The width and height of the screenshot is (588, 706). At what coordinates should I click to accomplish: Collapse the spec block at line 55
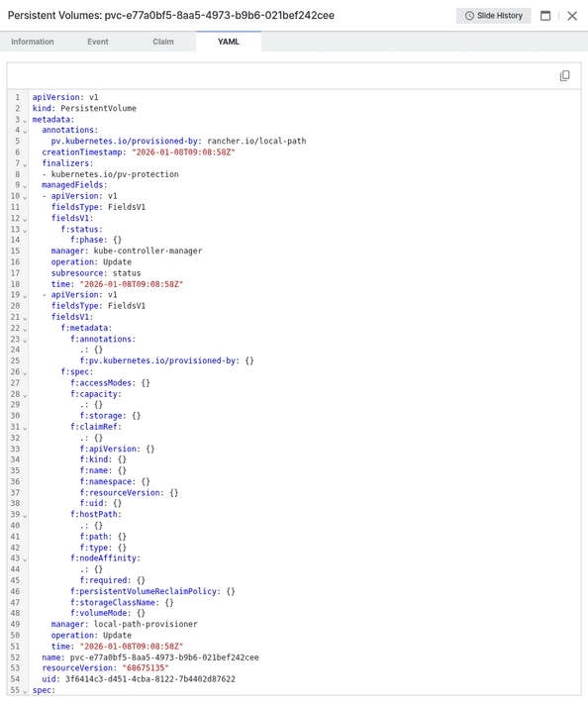coord(25,691)
